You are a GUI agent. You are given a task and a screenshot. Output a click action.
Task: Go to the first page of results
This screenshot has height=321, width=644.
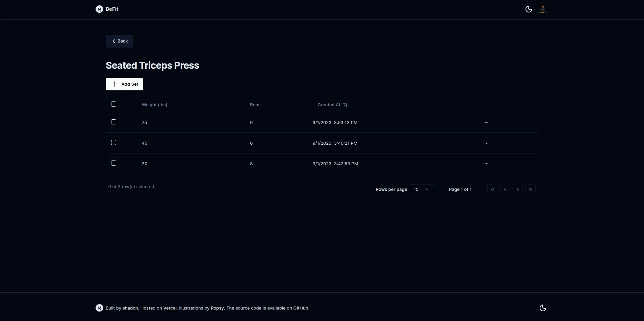coord(492,189)
